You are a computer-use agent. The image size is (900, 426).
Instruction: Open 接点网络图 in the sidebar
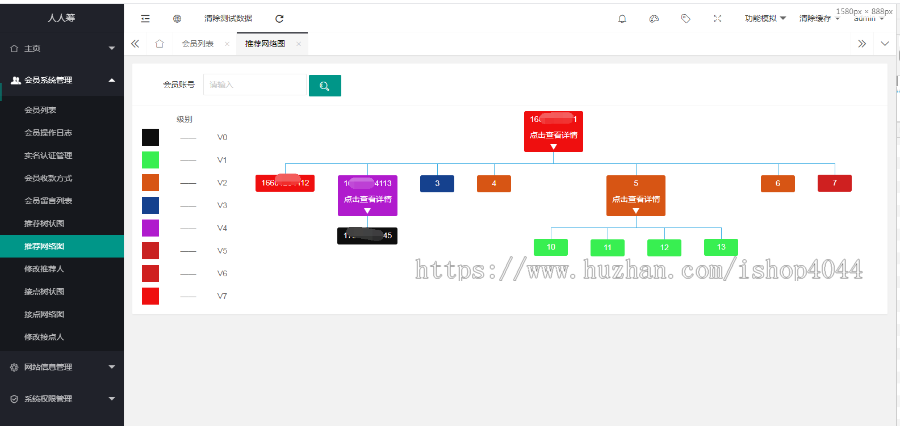click(44, 315)
